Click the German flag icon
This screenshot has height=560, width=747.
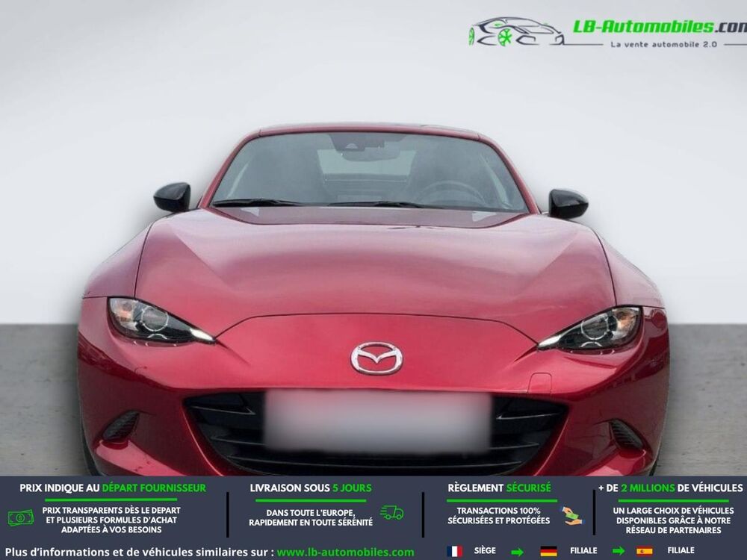548,552
